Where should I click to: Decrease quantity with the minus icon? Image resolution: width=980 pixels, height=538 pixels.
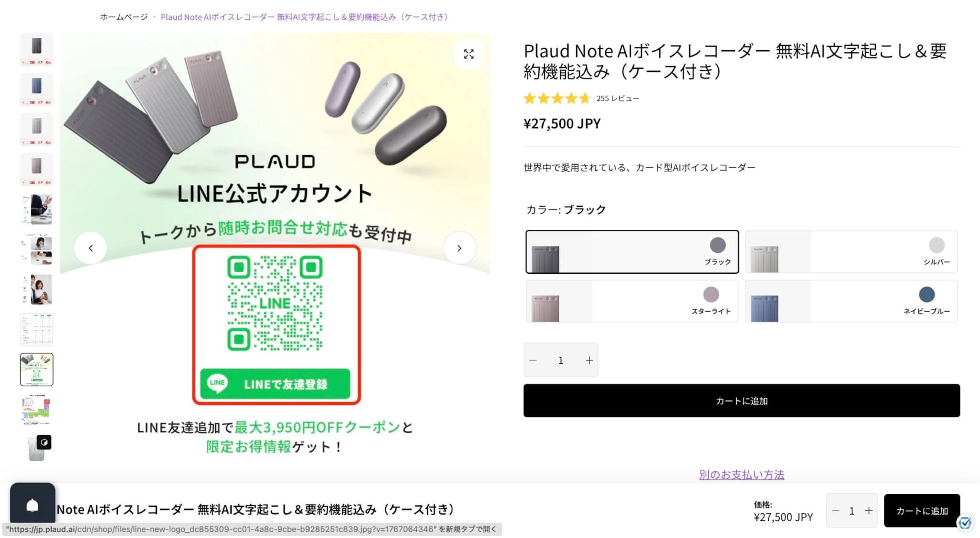click(533, 360)
